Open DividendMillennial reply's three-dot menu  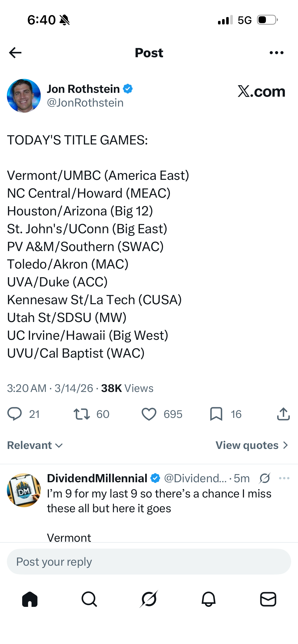284,478
